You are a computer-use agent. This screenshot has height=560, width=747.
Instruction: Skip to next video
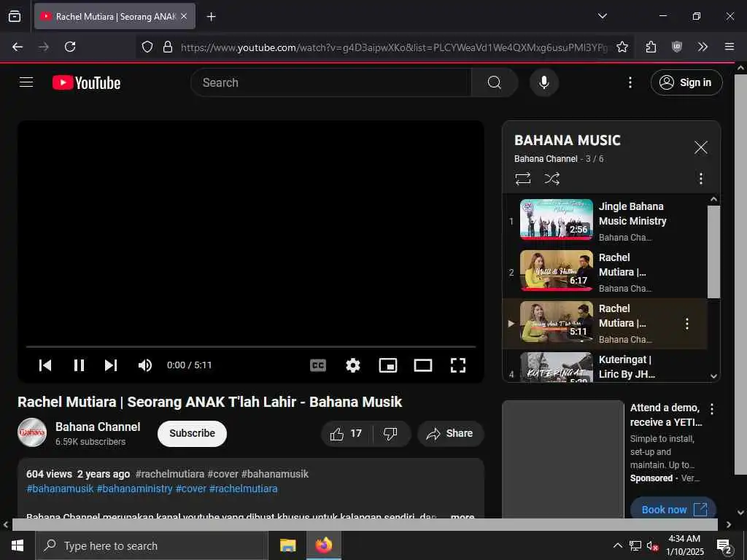click(x=111, y=365)
